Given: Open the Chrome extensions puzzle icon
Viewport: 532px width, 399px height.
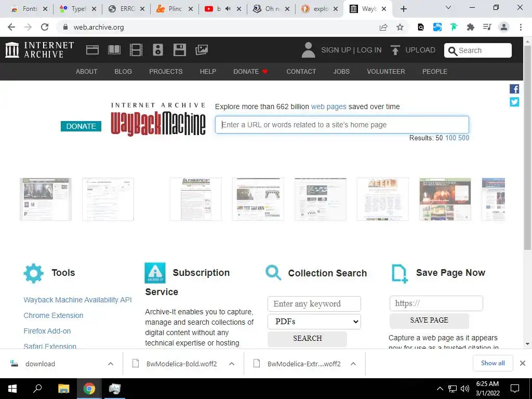Looking at the screenshot, I should (470, 27).
